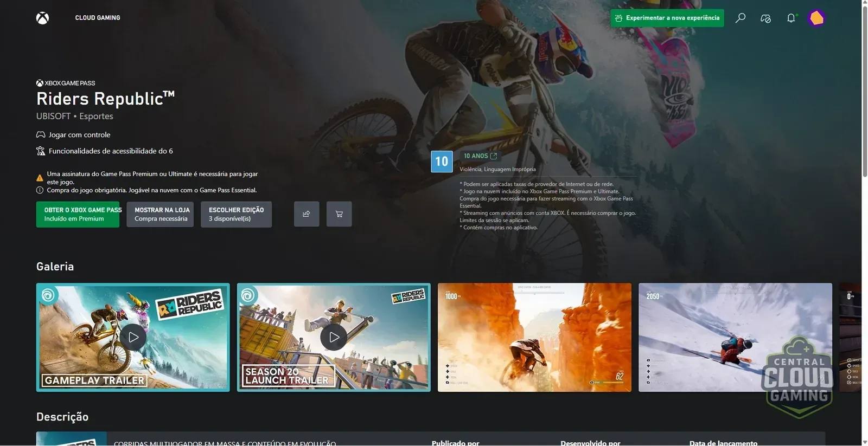Click the info circle icon
The width and height of the screenshot is (868, 446).
point(40,190)
